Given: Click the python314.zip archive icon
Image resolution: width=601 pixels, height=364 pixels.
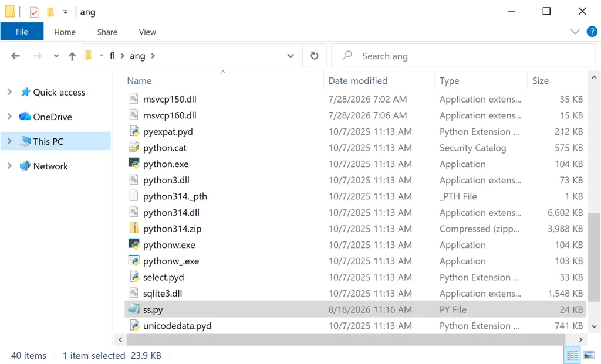Looking at the screenshot, I should [133, 228].
